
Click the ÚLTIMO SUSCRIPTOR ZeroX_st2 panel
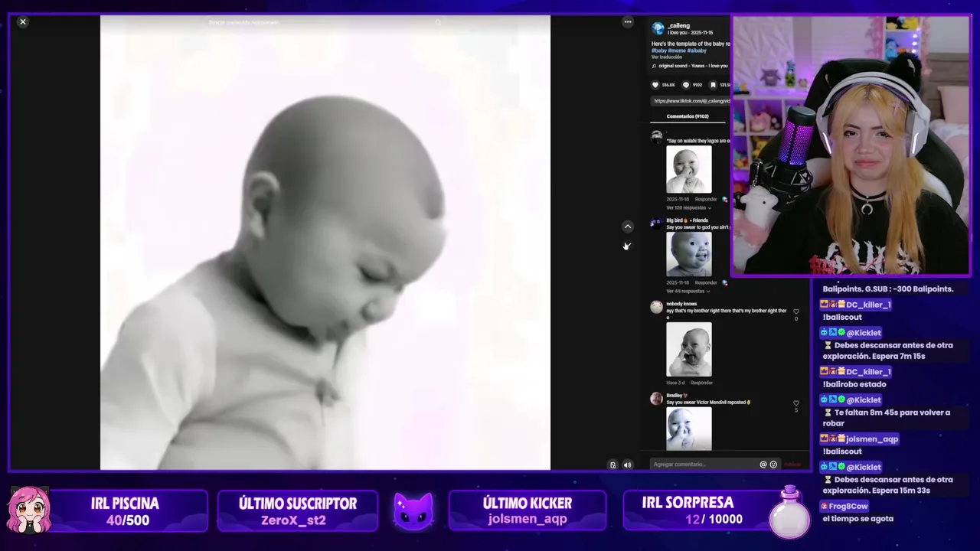[298, 511]
